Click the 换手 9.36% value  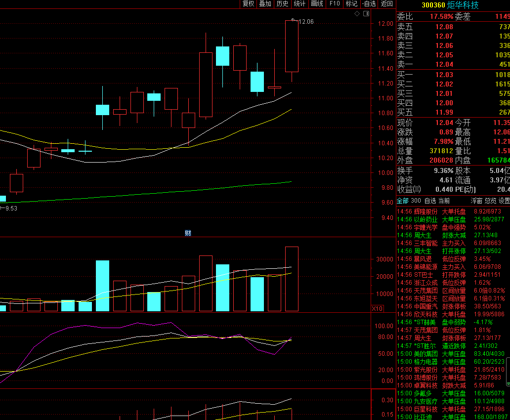pyautogui.click(x=443, y=170)
